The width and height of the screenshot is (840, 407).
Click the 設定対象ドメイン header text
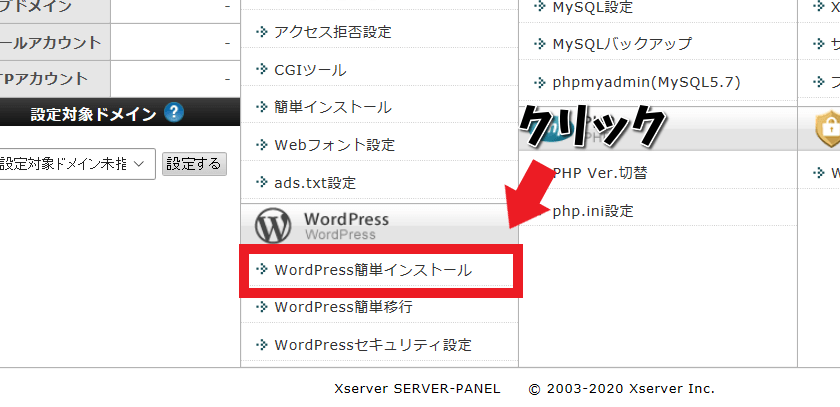[93, 114]
